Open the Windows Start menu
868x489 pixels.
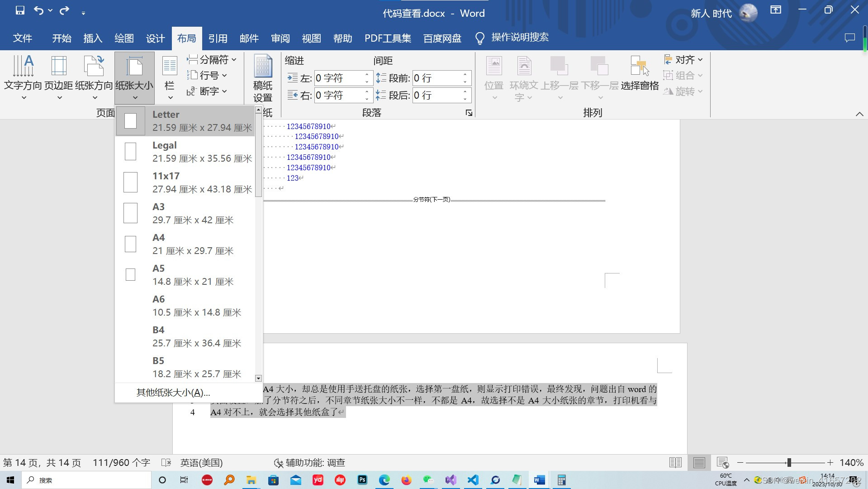10,480
